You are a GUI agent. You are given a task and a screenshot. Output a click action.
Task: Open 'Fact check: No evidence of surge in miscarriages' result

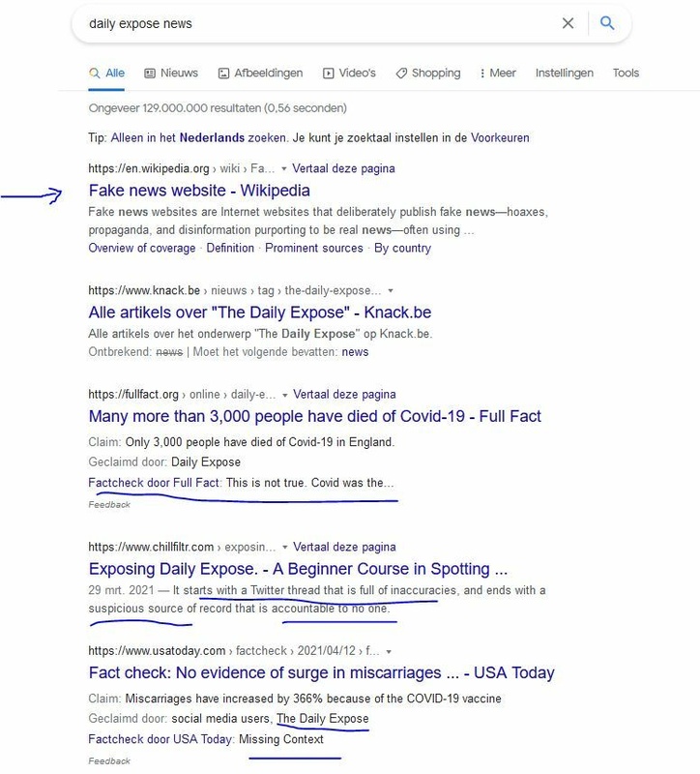coord(322,672)
